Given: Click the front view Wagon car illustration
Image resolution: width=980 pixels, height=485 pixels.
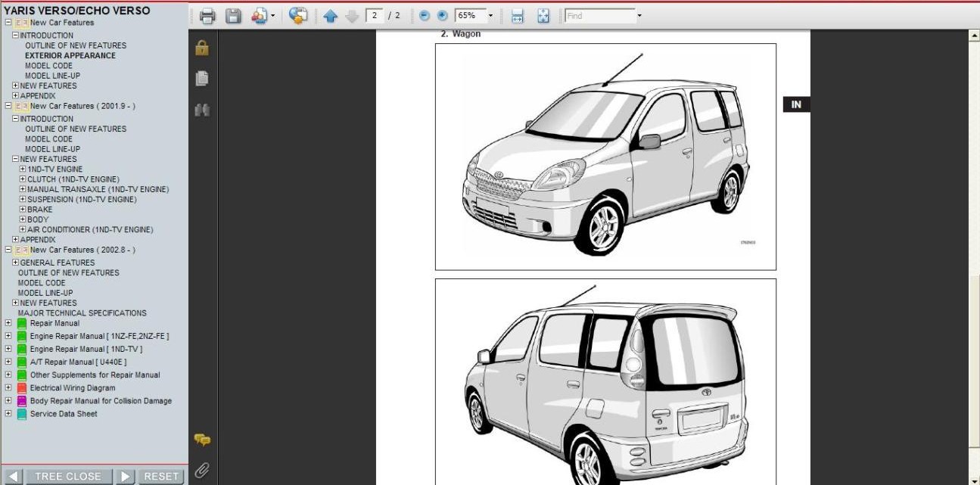Looking at the screenshot, I should click(x=605, y=157).
